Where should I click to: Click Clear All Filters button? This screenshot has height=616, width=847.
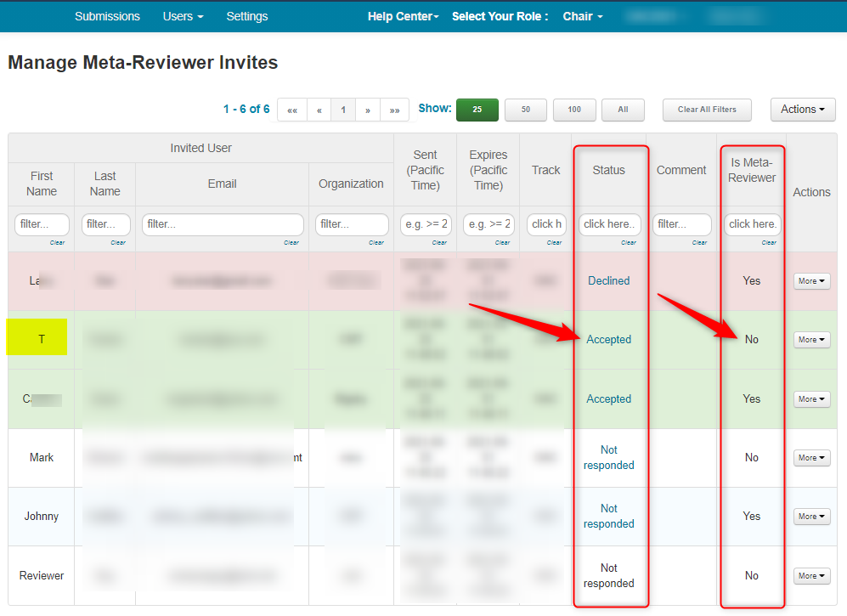[707, 110]
